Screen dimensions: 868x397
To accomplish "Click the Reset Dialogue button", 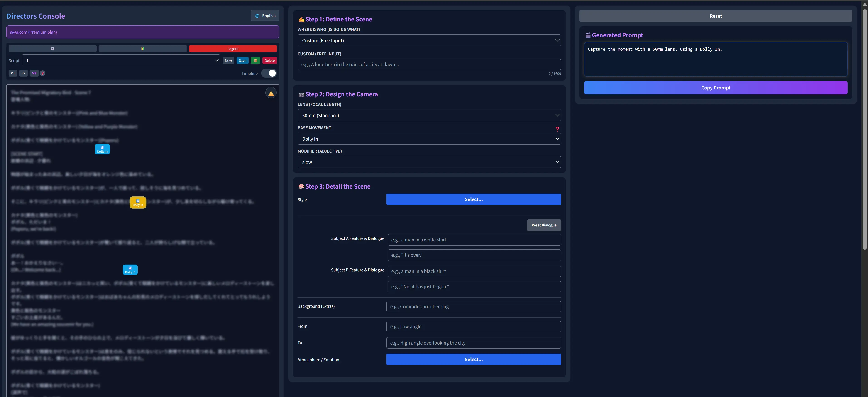I will [x=543, y=225].
